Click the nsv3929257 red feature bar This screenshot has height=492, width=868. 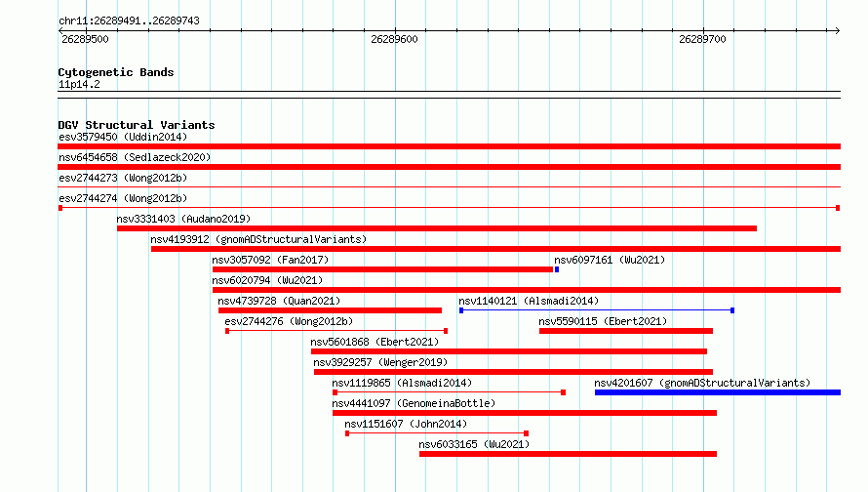[513, 372]
